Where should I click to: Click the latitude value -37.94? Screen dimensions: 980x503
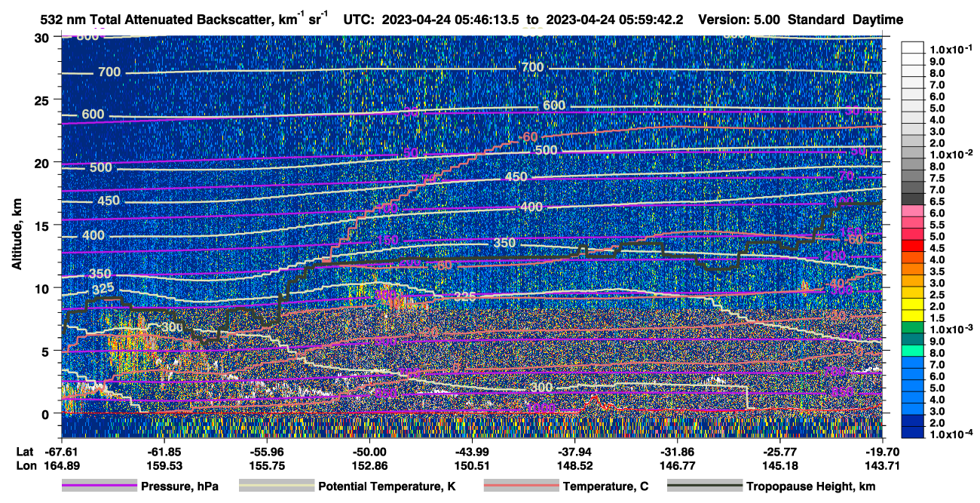tap(574, 451)
